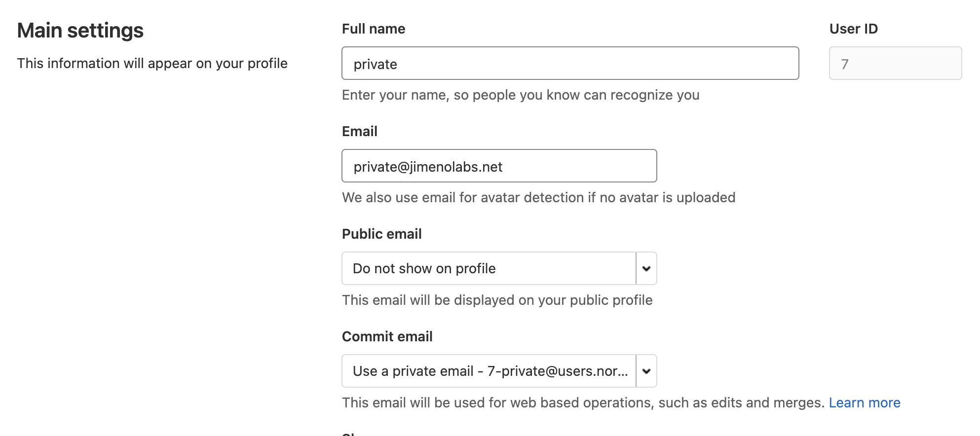Viewport: 980px width, 436px height.
Task: Select the 'Do not show on profile' combo box
Action: click(489, 268)
